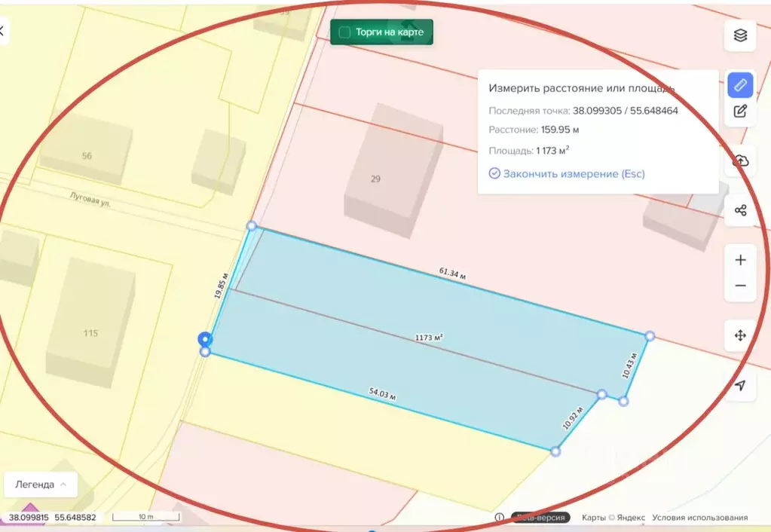The width and height of the screenshot is (771, 532).
Task: Click the cloud upload icon
Action: click(740, 161)
